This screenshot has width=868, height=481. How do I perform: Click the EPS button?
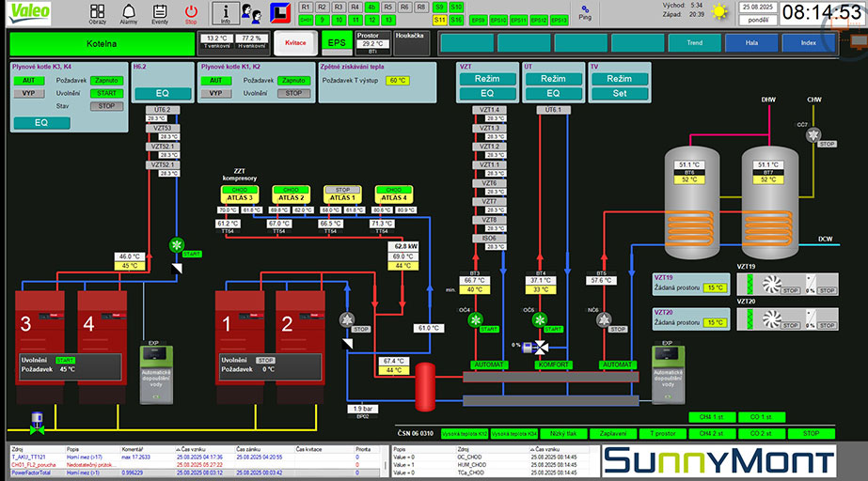[x=337, y=42]
